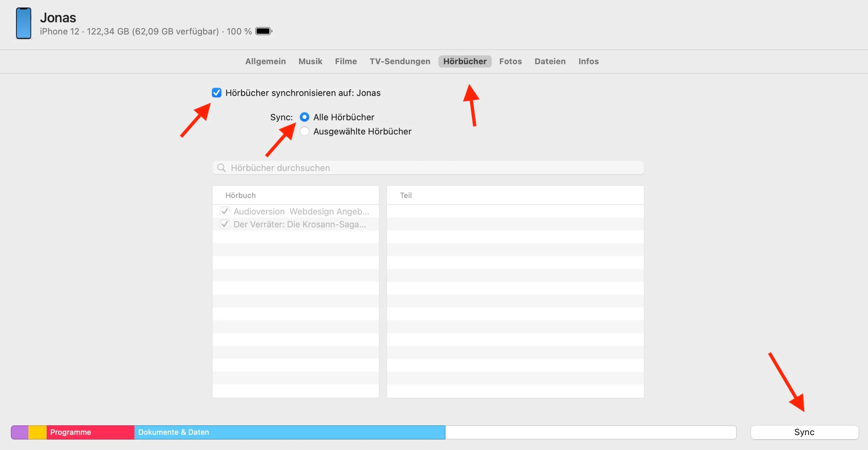The image size is (868, 450).
Task: Toggle Hörbücher synchronisieren checkbox
Action: [x=217, y=93]
